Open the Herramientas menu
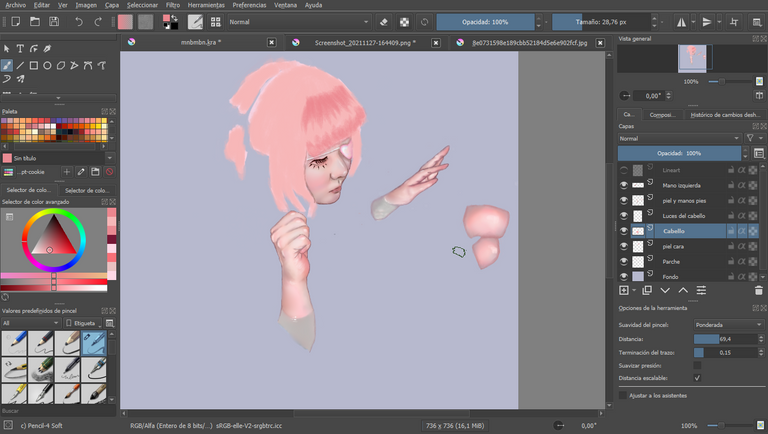 click(x=206, y=5)
